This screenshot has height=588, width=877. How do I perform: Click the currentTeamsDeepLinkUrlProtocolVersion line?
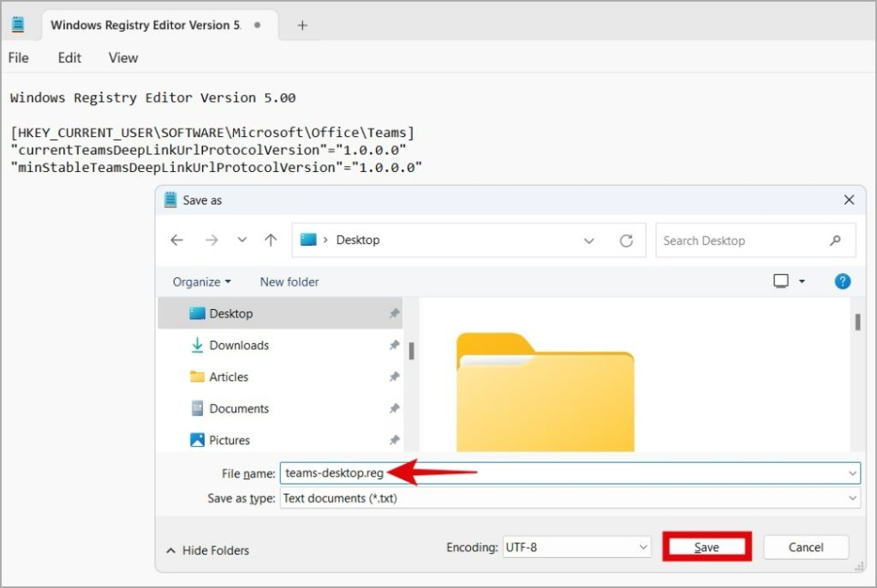pyautogui.click(x=208, y=150)
